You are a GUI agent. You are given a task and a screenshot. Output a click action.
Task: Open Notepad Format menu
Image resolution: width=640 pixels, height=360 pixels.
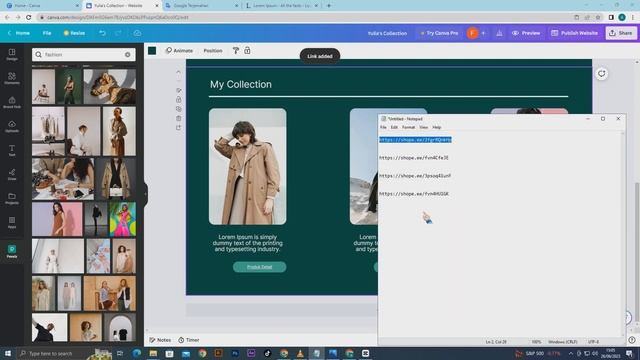coord(408,127)
